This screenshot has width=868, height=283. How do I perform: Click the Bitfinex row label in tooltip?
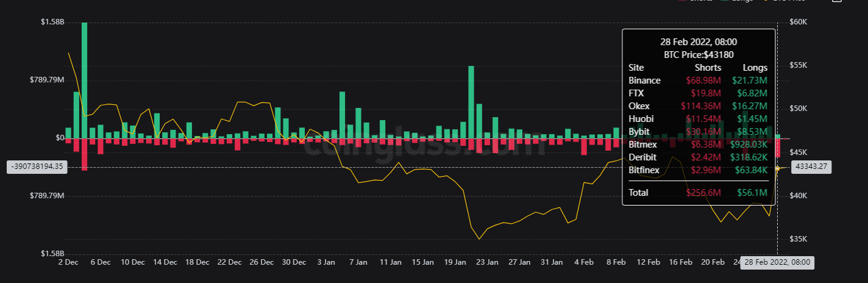coord(644,170)
